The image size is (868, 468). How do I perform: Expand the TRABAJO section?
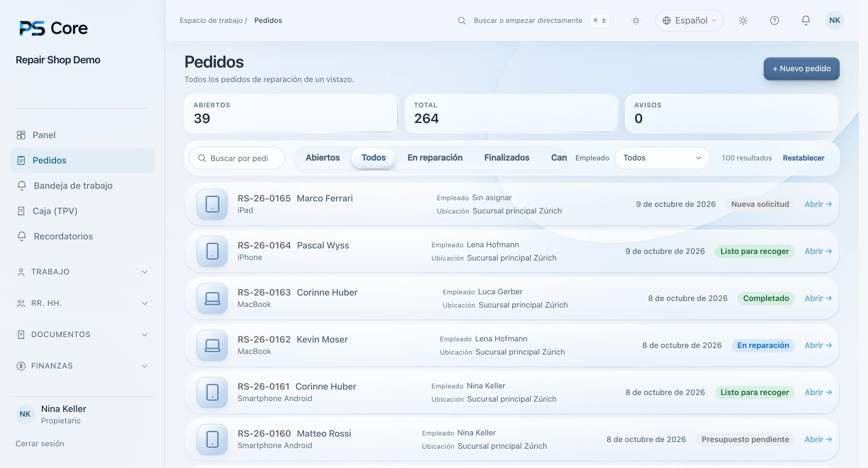(x=82, y=272)
